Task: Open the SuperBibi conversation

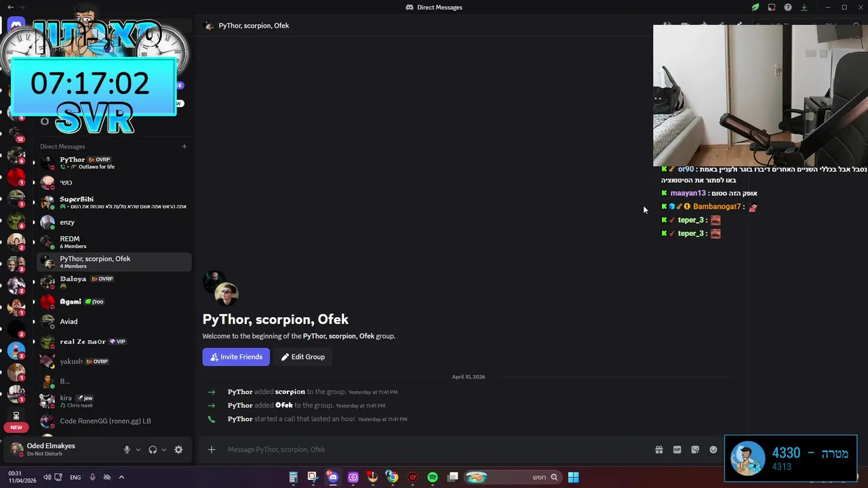Action: point(114,203)
